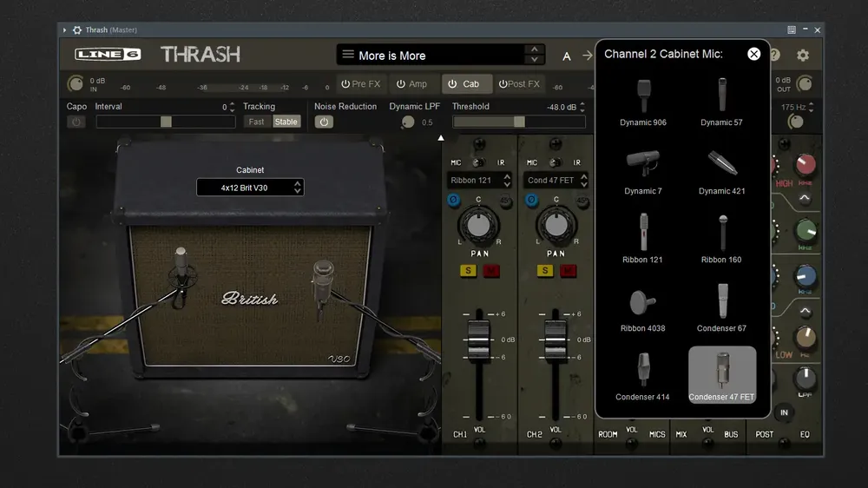The width and height of the screenshot is (868, 488).
Task: Set Tracking to Fast
Action: [x=256, y=122]
